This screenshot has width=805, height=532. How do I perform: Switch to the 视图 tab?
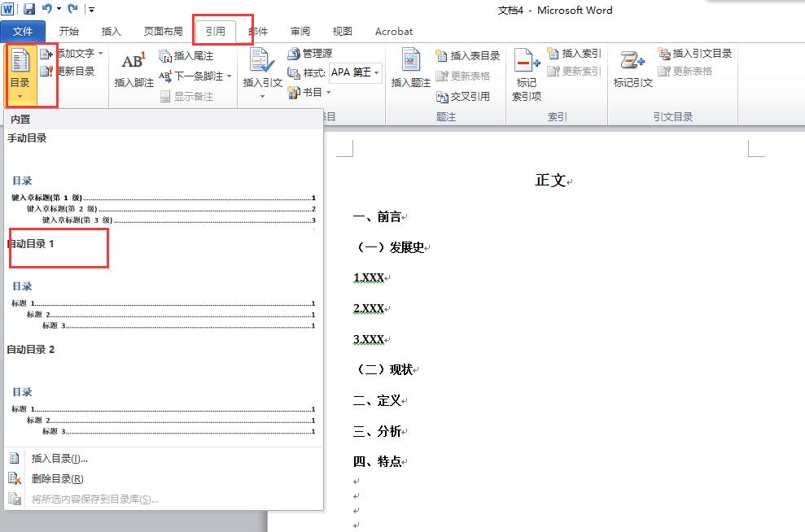[343, 31]
